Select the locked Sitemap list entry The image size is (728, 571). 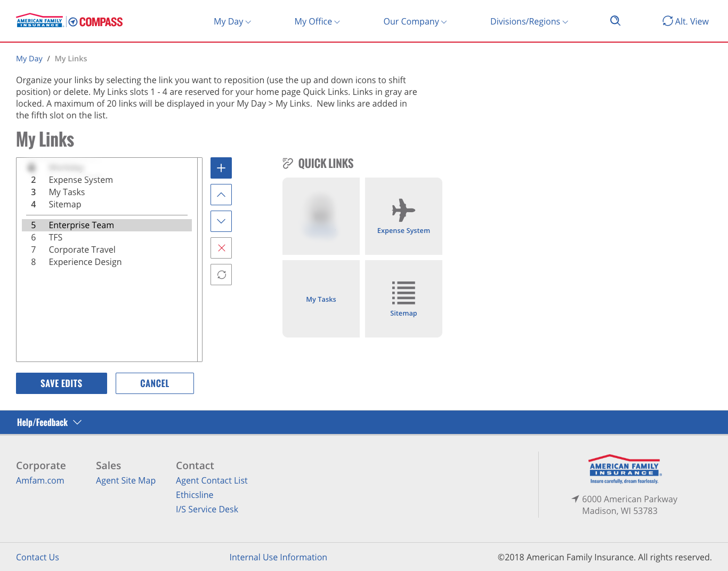pos(107,204)
